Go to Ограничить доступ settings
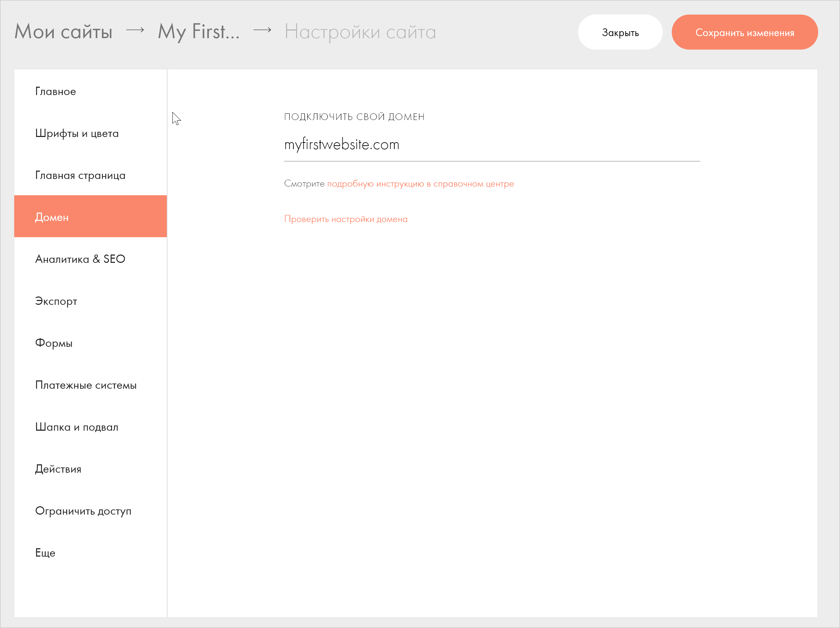840x628 pixels. tap(83, 511)
